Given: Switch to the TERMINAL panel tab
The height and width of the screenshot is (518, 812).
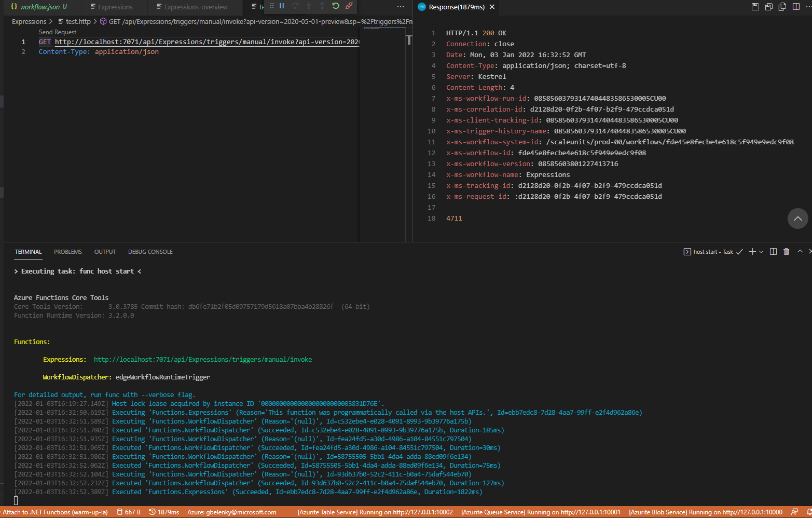Looking at the screenshot, I should [28, 252].
